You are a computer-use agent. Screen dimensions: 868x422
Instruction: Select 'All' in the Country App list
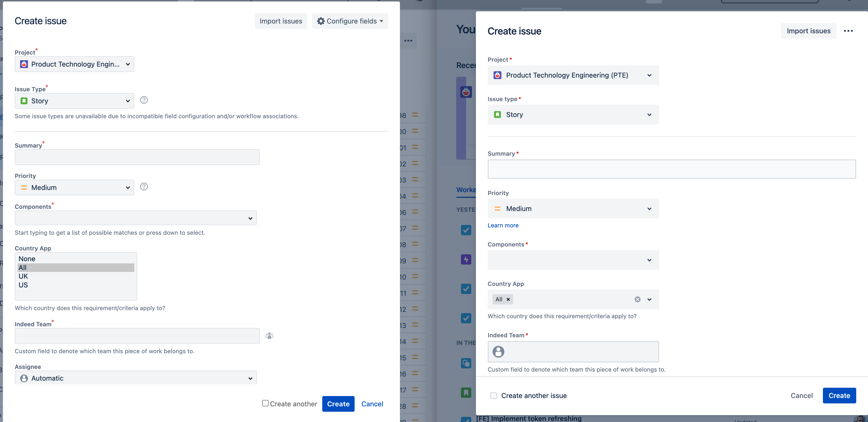pos(76,268)
